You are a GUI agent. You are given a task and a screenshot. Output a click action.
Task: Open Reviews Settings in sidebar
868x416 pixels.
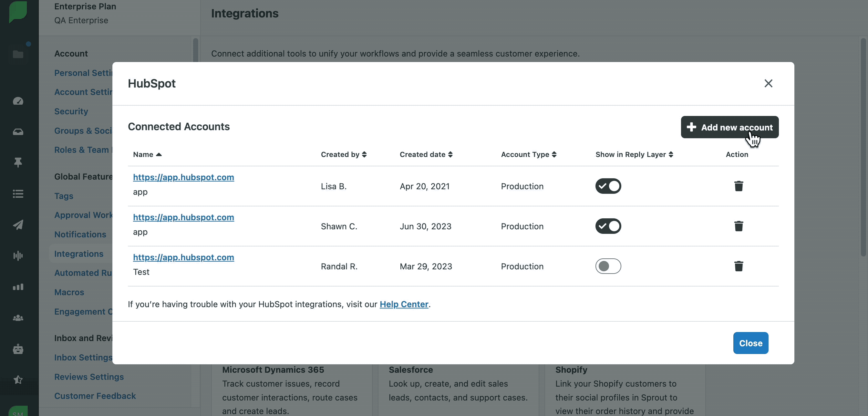coord(89,377)
